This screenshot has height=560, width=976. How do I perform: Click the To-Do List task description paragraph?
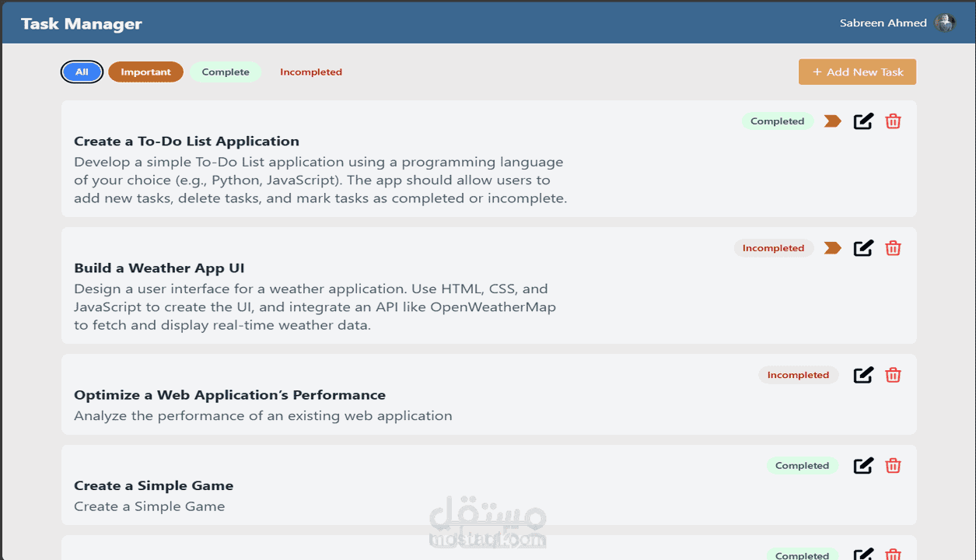320,180
